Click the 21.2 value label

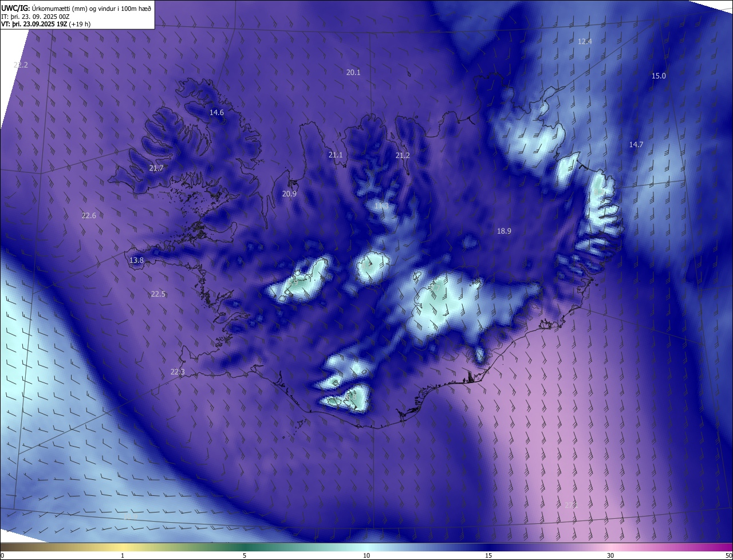[x=403, y=155]
